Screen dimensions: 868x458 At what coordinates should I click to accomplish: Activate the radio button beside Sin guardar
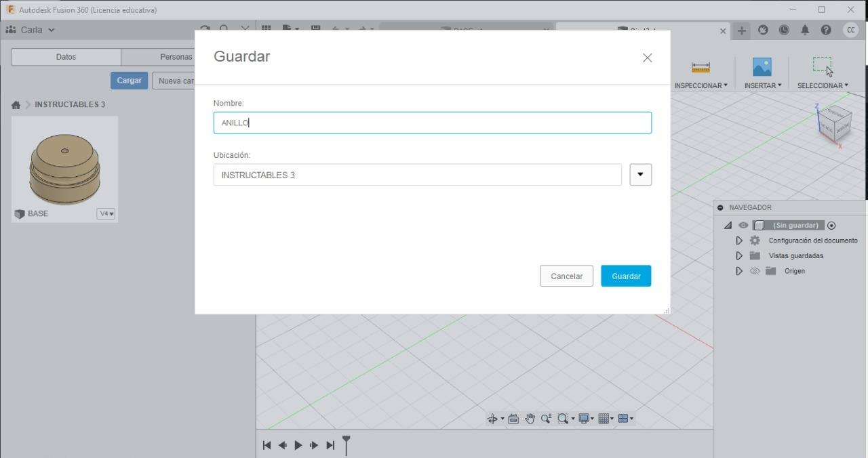831,226
